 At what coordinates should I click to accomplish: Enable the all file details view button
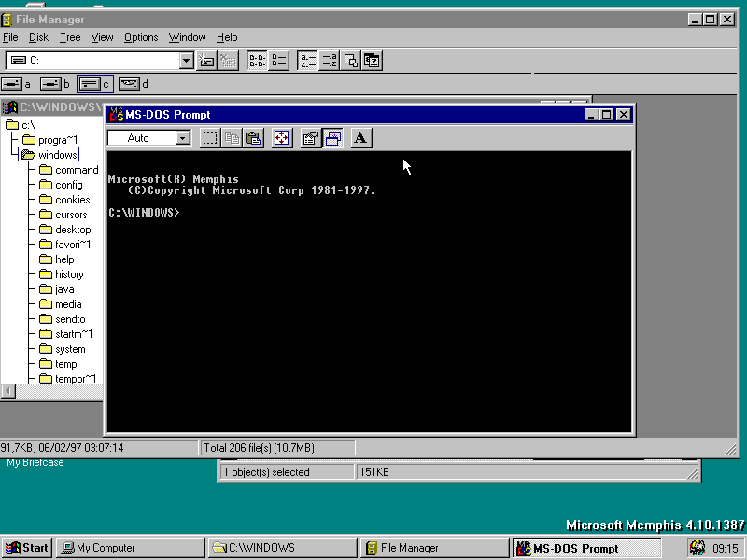tap(278, 61)
